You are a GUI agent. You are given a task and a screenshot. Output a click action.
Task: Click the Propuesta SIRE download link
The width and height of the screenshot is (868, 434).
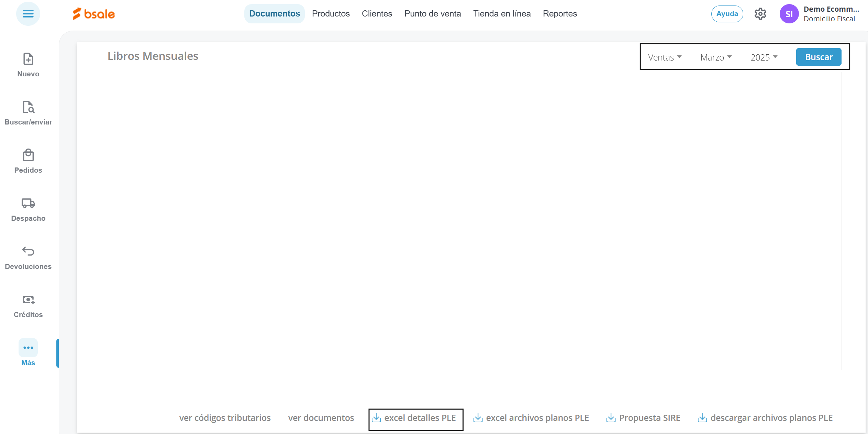643,418
